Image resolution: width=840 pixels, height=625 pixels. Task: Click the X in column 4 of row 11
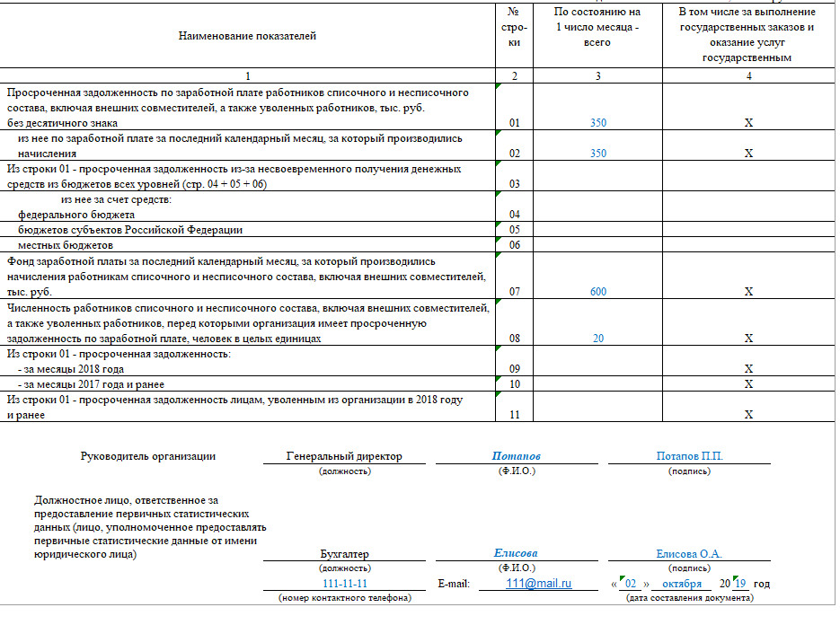click(x=748, y=415)
